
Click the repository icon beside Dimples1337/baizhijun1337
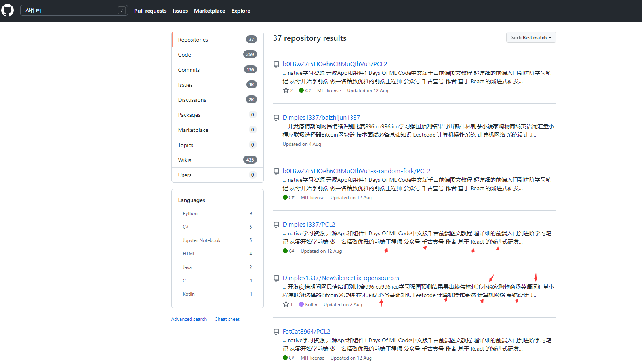point(276,117)
